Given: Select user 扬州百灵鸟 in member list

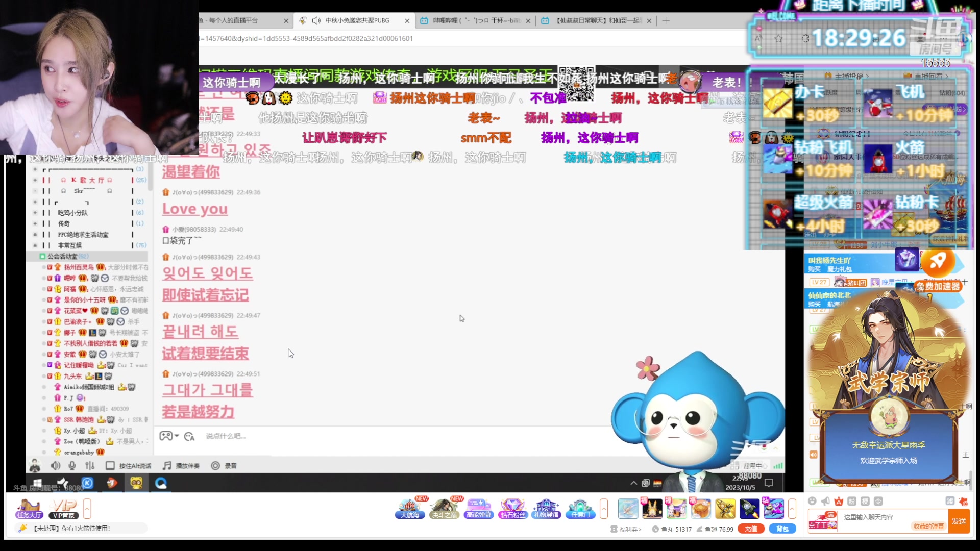Looking at the screenshot, I should [95, 267].
